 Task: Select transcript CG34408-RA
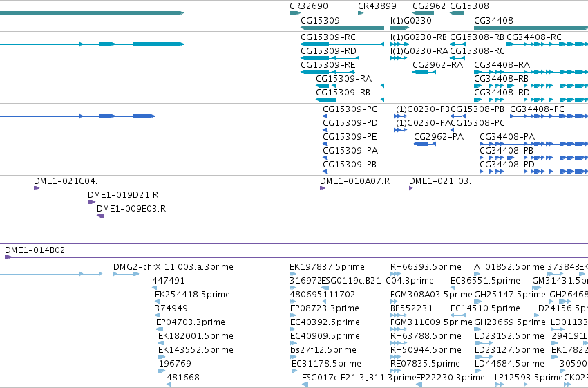tap(531, 72)
